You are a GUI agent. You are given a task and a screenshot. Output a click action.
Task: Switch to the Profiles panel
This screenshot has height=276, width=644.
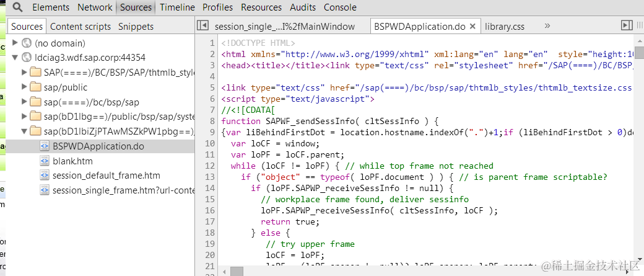(218, 7)
